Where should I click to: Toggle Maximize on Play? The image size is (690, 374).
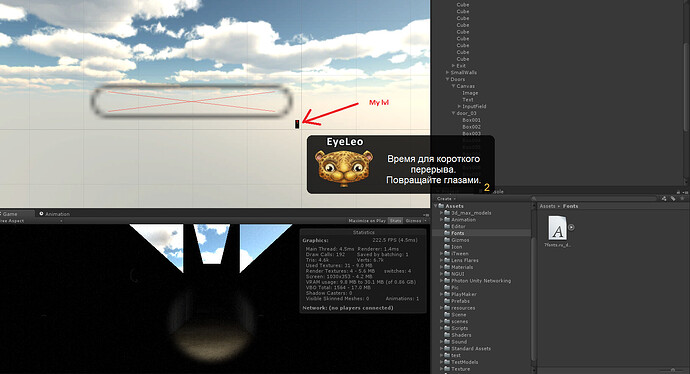pyautogui.click(x=367, y=221)
